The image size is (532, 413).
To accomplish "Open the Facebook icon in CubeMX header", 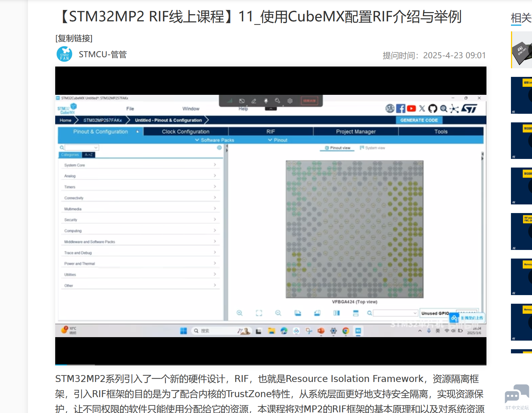I will (x=401, y=109).
